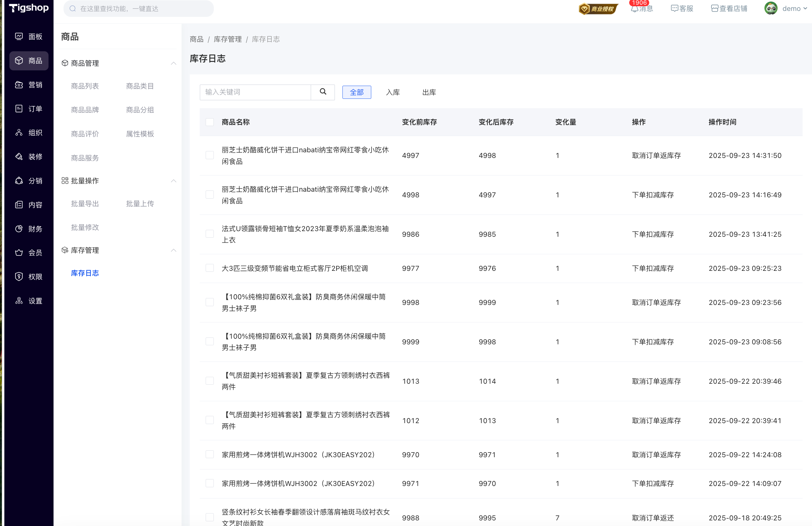Toggle the select-all checkbox in table header
This screenshot has width=812, height=526.
pyautogui.click(x=210, y=122)
